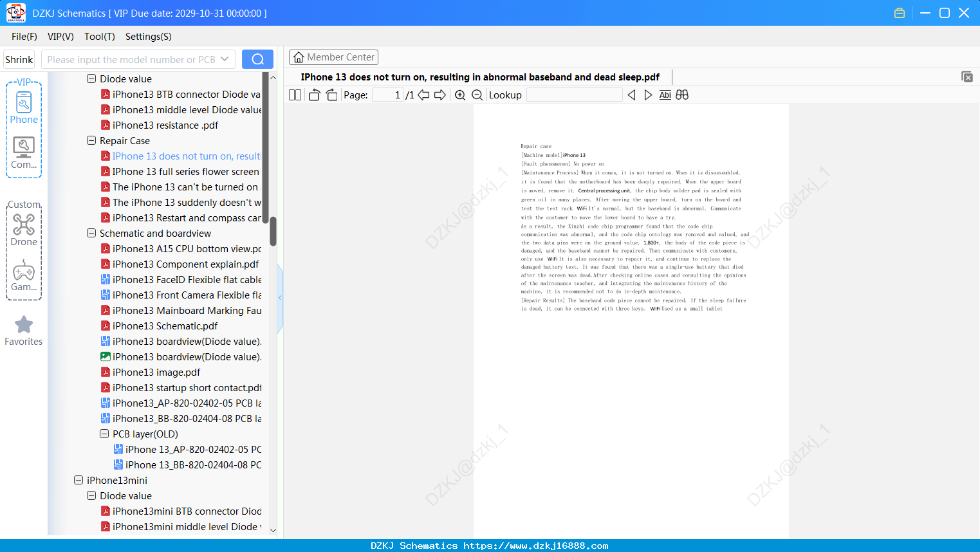Zoom out on the PDF page
The width and height of the screenshot is (980, 552).
point(477,95)
